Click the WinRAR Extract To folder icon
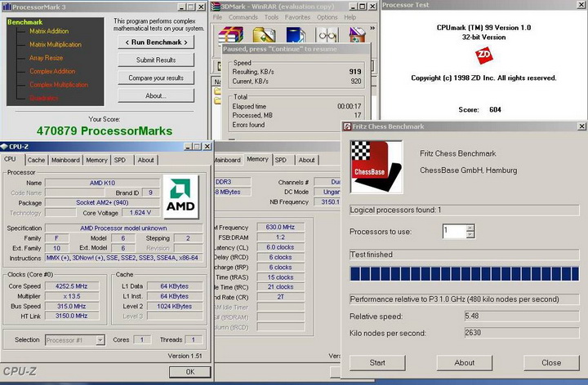The height and width of the screenshot is (385, 588). point(264,34)
